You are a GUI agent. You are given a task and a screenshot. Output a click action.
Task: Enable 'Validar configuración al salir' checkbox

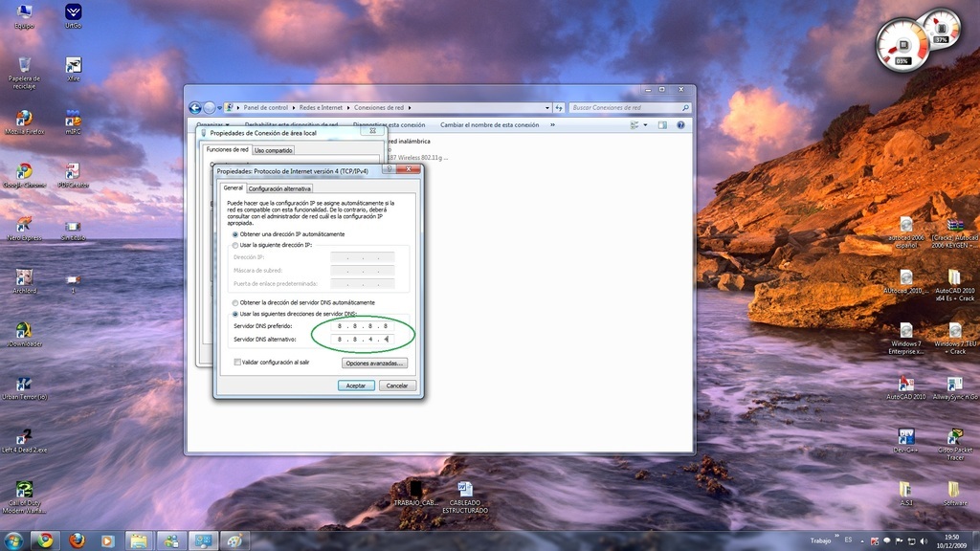(x=237, y=363)
